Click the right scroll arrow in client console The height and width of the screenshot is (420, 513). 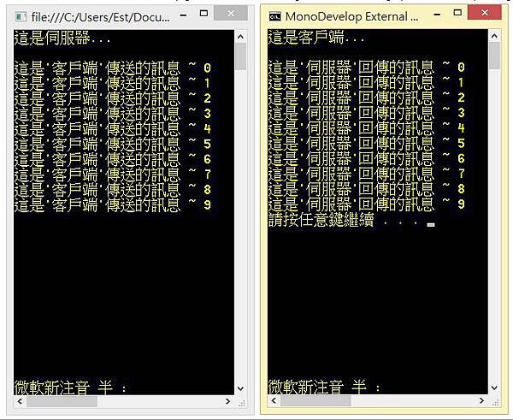pos(481,400)
